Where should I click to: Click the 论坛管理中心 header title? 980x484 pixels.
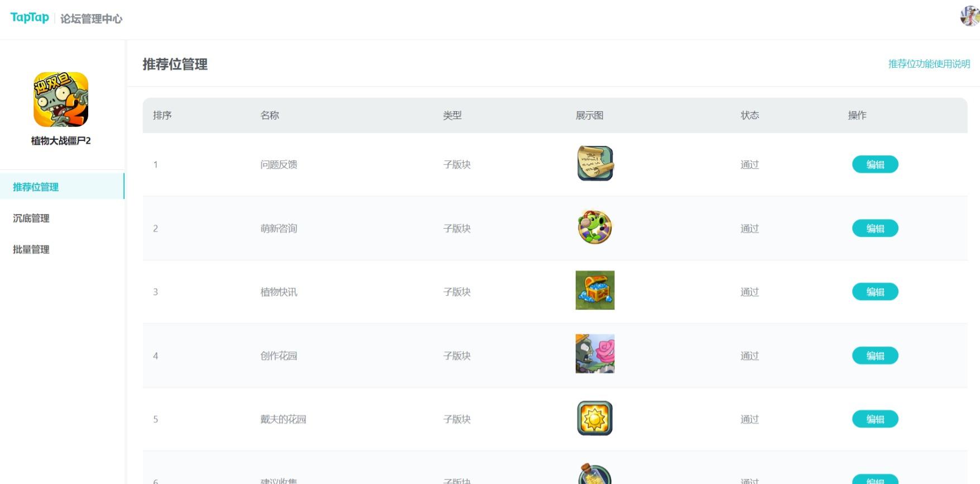91,19
